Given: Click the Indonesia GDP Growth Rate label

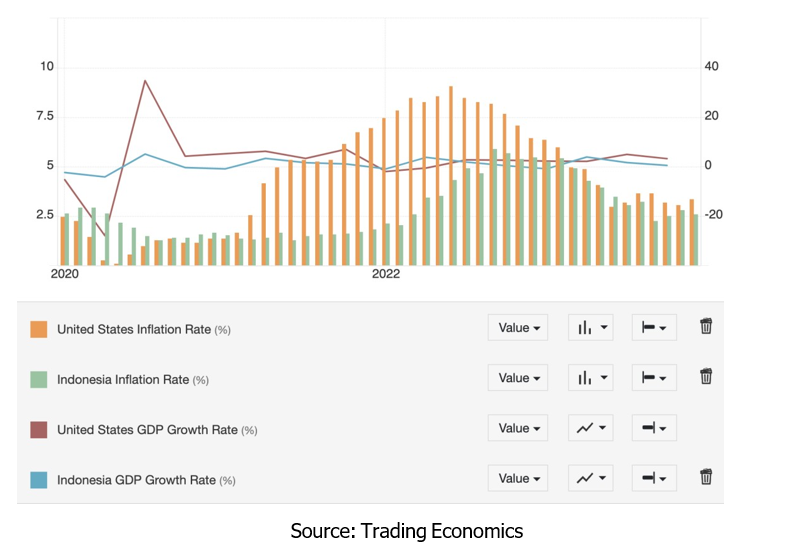Looking at the screenshot, I should click(133, 480).
